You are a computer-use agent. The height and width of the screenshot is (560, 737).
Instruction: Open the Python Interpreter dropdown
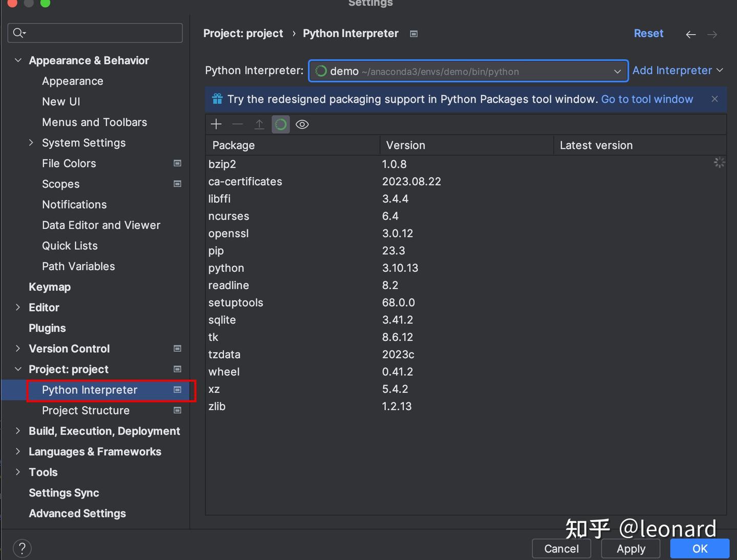tap(617, 71)
